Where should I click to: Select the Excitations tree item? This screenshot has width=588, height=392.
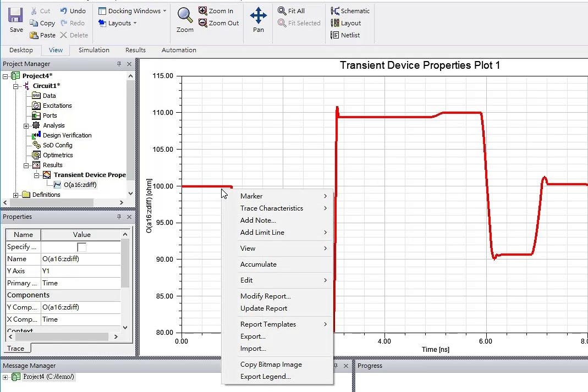point(57,106)
